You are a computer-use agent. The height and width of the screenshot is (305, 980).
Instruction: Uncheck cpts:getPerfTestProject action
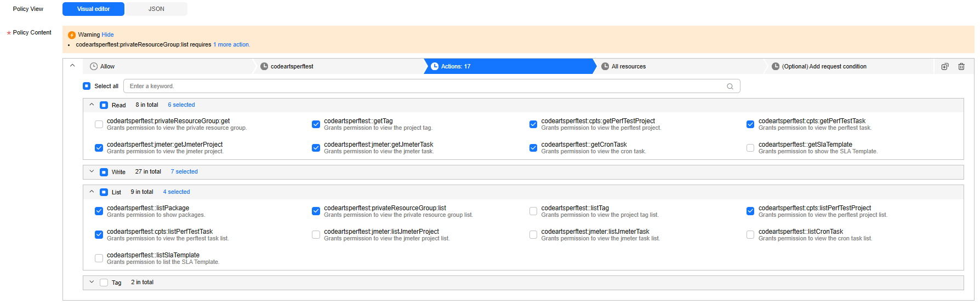pyautogui.click(x=533, y=124)
